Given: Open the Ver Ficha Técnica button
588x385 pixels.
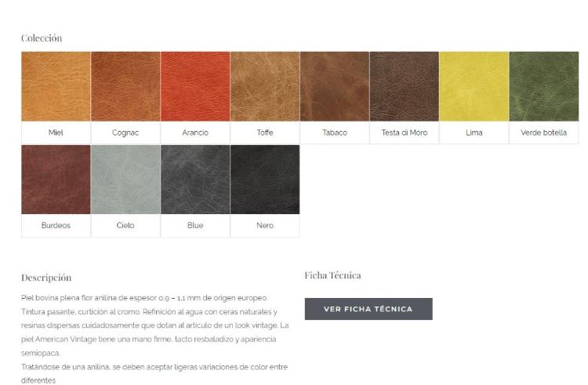Looking at the screenshot, I should click(368, 309).
